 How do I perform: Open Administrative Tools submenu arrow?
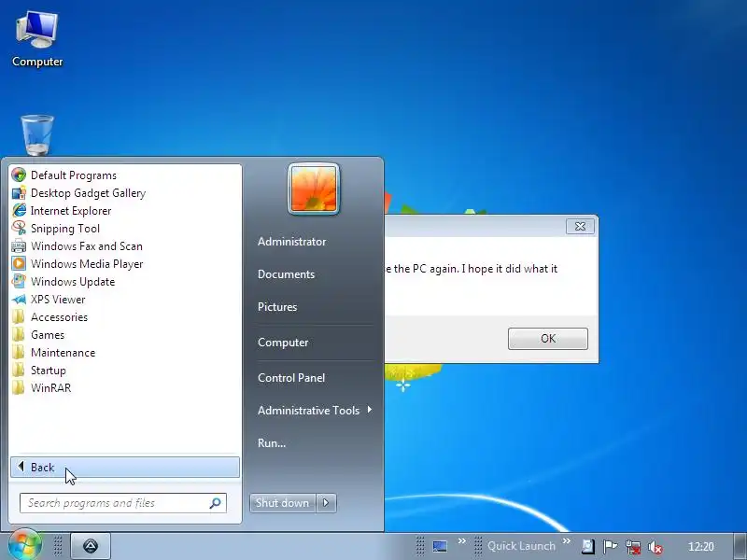tap(369, 410)
